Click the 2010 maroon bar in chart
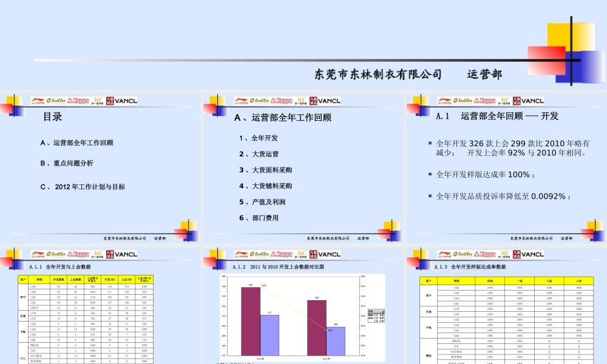 [x=251, y=321]
